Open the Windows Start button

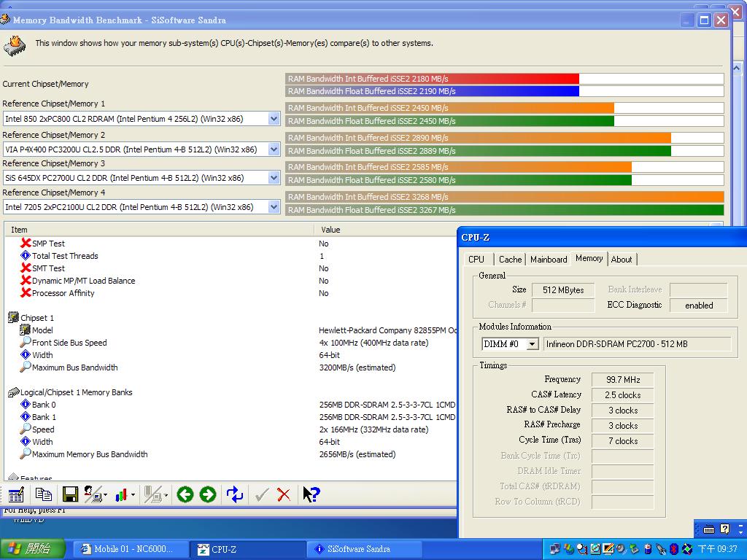(x=31, y=549)
